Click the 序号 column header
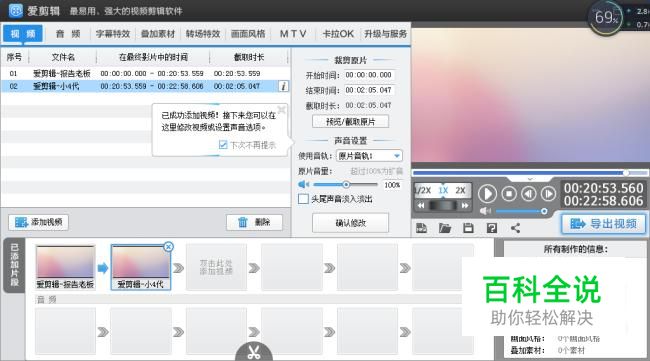Screen dimensions: 650x361 [x=14, y=57]
